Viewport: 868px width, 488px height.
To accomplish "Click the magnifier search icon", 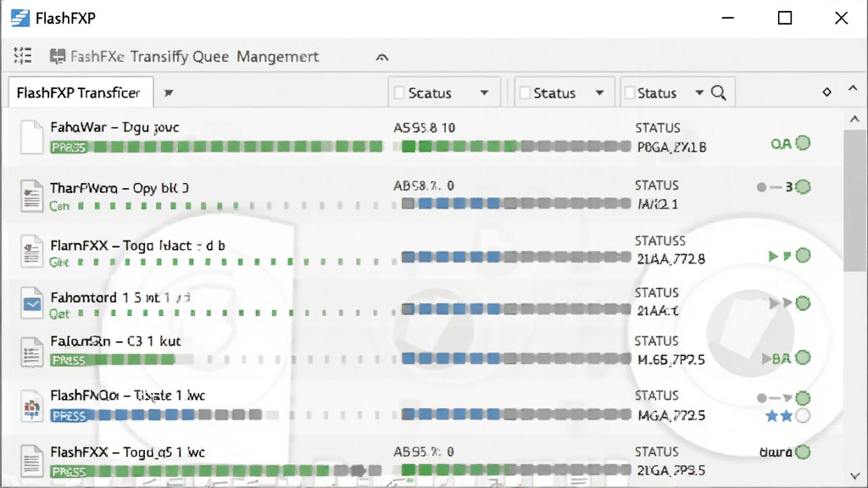I will (x=719, y=92).
